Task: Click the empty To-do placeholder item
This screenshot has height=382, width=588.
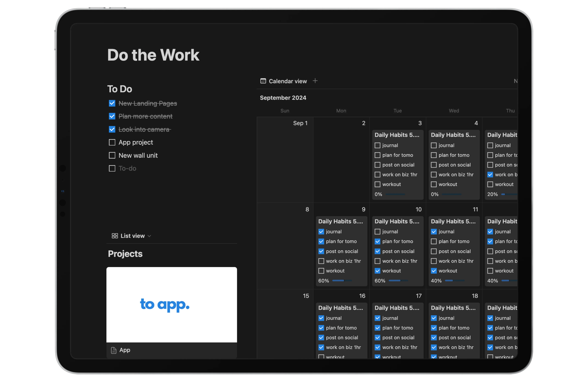Action: (127, 168)
